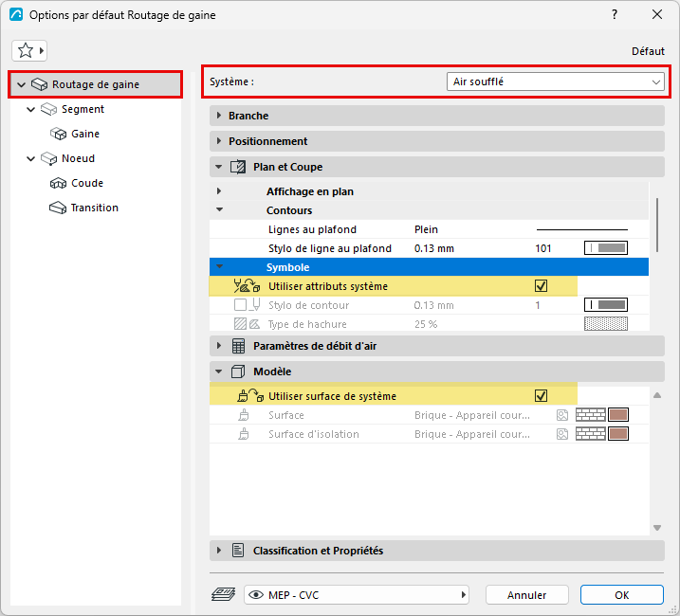This screenshot has height=616, width=680.
Task: Open the MEP - CVC layer dropdown
Action: (357, 595)
